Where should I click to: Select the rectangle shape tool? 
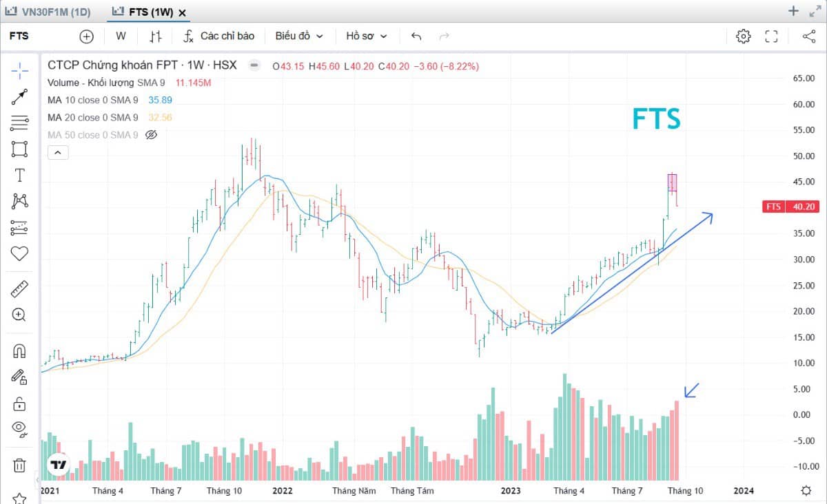pyautogui.click(x=19, y=149)
